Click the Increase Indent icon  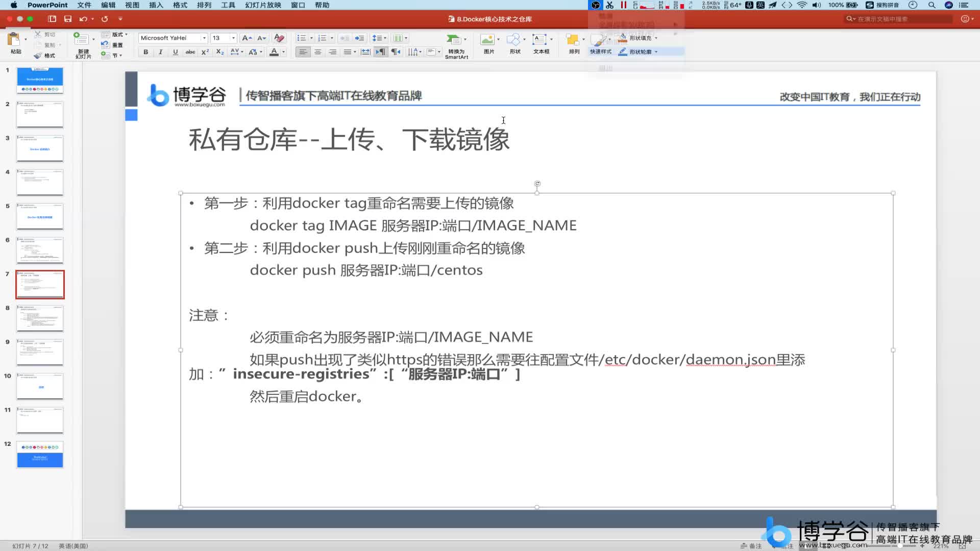click(360, 38)
